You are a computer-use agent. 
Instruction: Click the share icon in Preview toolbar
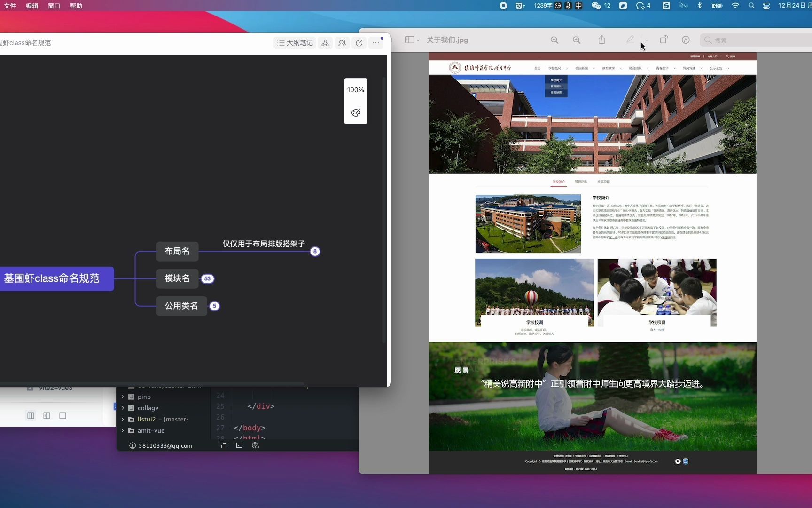click(602, 40)
